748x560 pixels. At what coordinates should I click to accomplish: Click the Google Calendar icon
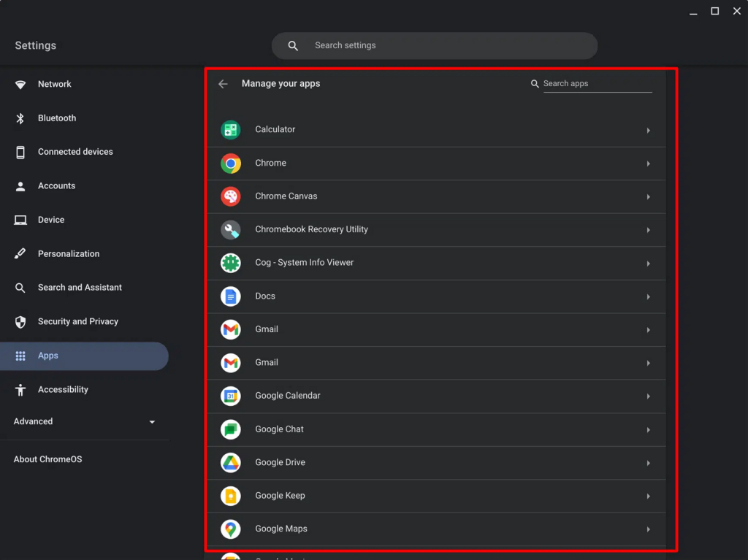(230, 396)
